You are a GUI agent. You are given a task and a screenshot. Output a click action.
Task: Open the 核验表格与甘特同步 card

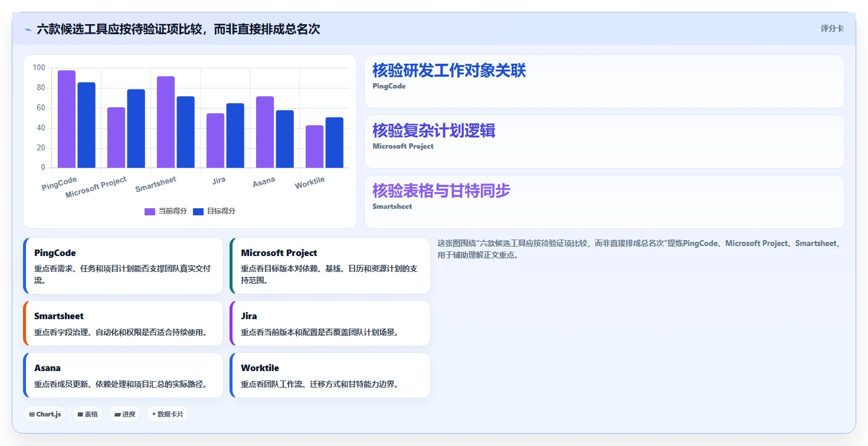click(x=604, y=202)
